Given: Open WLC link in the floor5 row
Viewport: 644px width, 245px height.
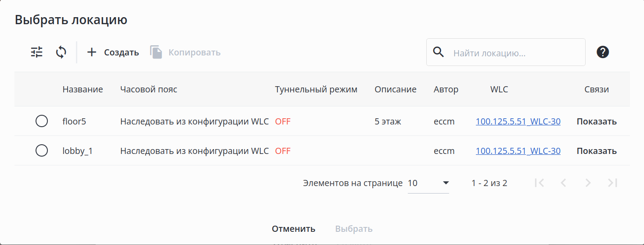Looking at the screenshot, I should tap(518, 121).
